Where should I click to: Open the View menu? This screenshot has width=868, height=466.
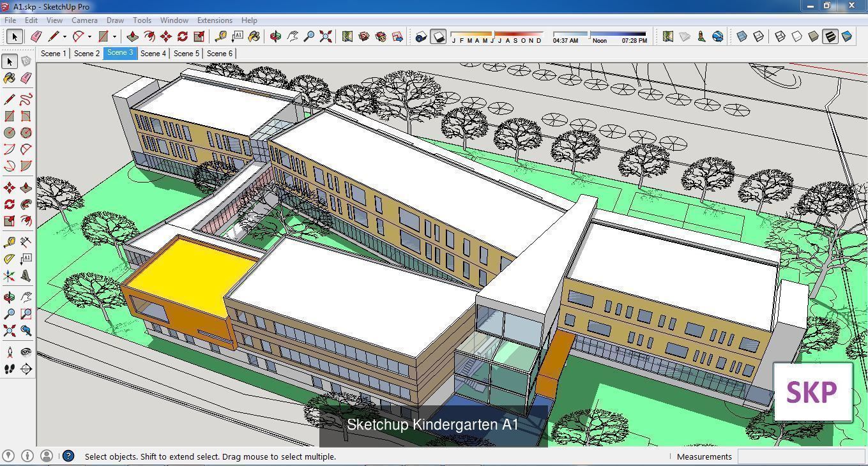pyautogui.click(x=54, y=20)
